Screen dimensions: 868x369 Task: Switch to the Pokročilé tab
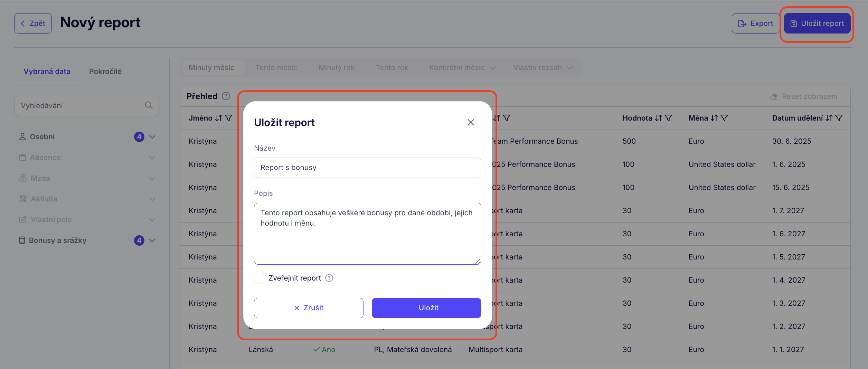point(105,72)
